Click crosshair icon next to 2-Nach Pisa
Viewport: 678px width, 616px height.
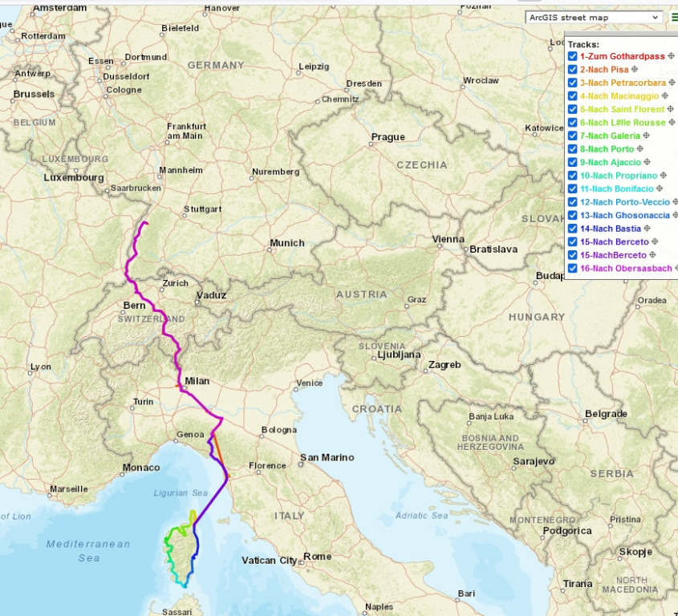634,70
